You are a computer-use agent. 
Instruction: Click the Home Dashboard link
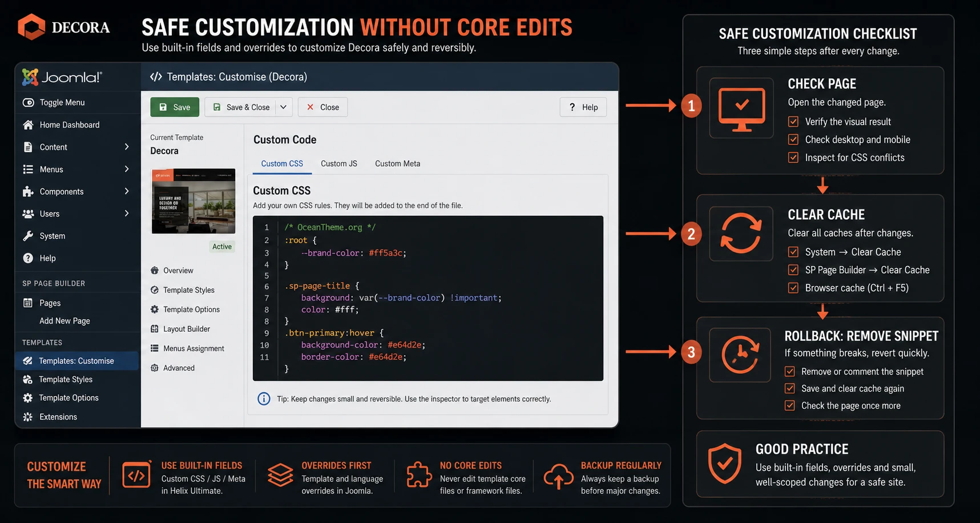click(x=70, y=124)
